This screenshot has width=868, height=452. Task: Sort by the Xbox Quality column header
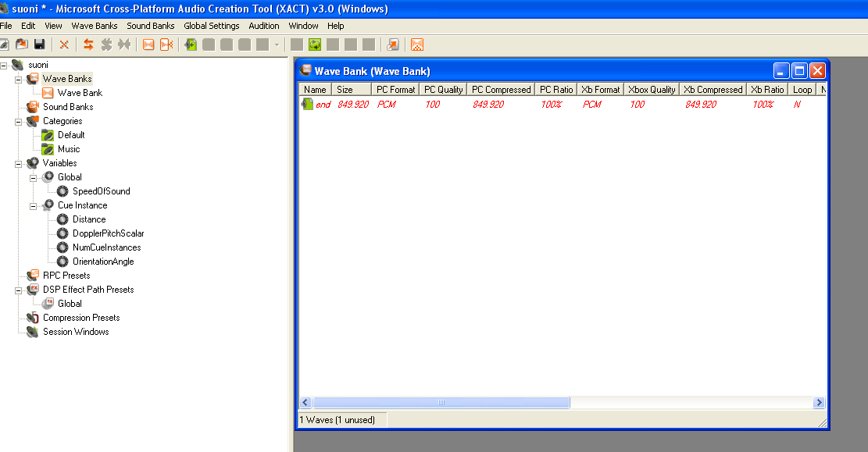(652, 90)
